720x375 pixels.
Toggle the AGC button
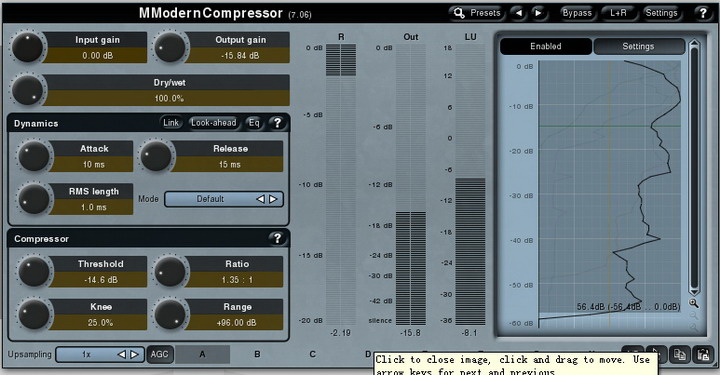pyautogui.click(x=159, y=354)
